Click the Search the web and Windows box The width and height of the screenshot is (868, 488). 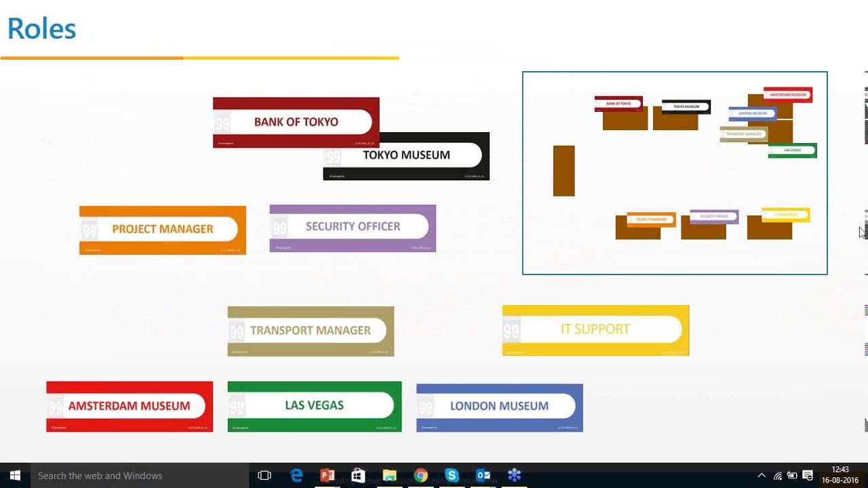[140, 476]
